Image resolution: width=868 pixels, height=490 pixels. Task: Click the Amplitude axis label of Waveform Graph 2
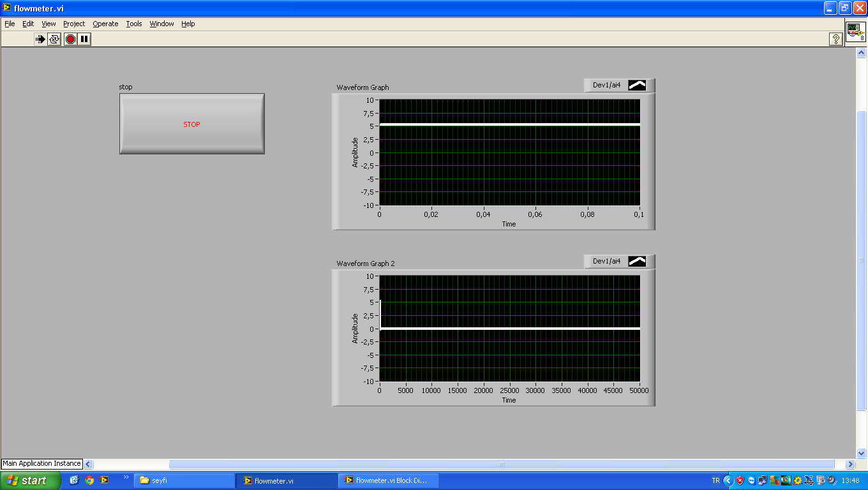(355, 329)
